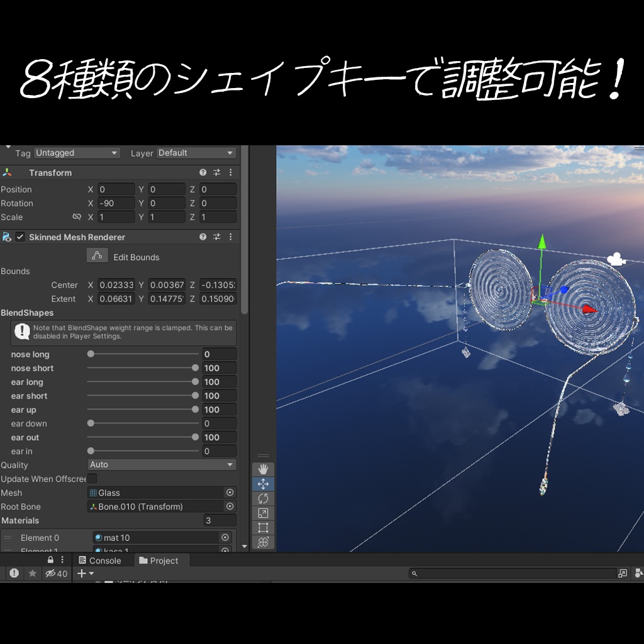Open the Tag dropdown showing Untagged

[77, 153]
